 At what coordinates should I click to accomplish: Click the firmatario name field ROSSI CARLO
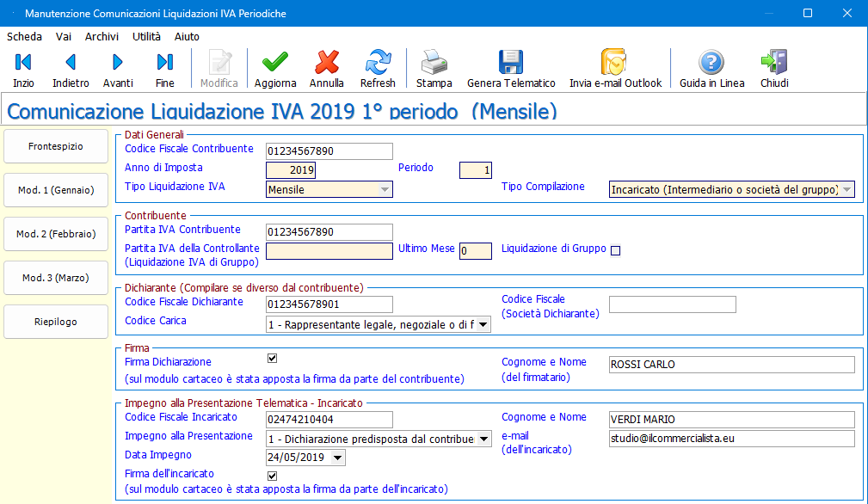(x=732, y=365)
